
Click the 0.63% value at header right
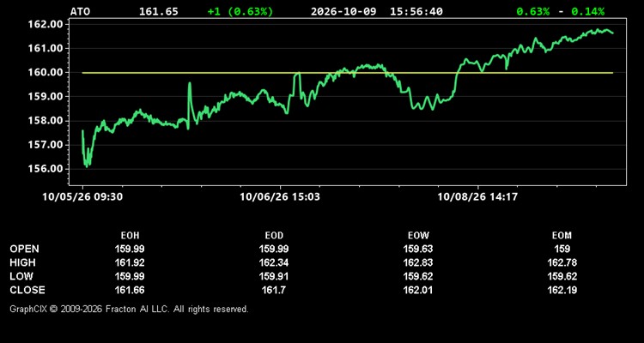532,11
